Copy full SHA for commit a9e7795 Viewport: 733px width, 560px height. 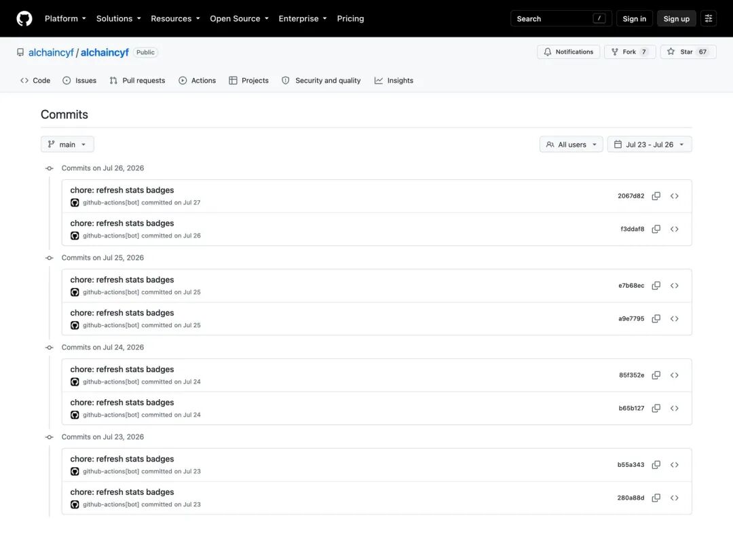pos(656,319)
